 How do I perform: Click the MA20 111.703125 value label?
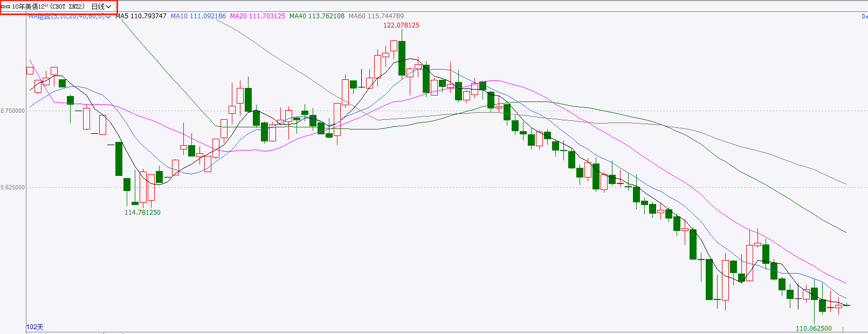click(x=258, y=16)
